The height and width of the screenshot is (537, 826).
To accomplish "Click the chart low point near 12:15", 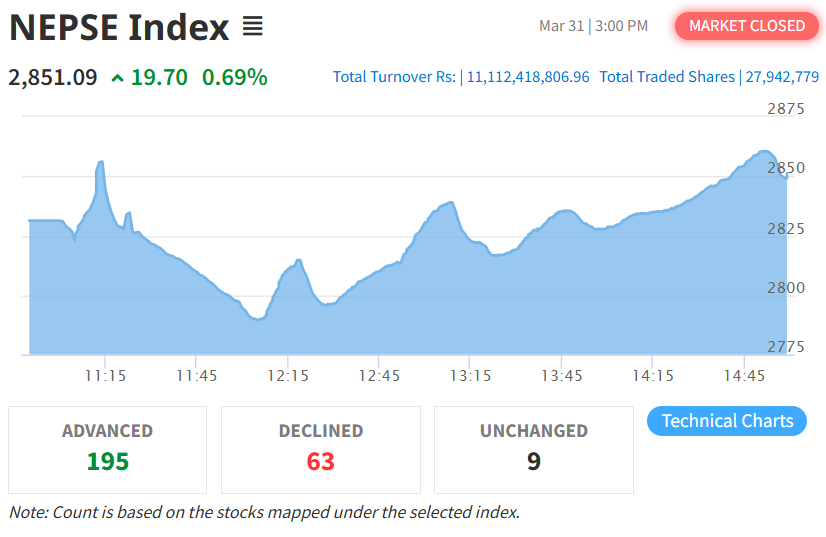I will [x=258, y=319].
